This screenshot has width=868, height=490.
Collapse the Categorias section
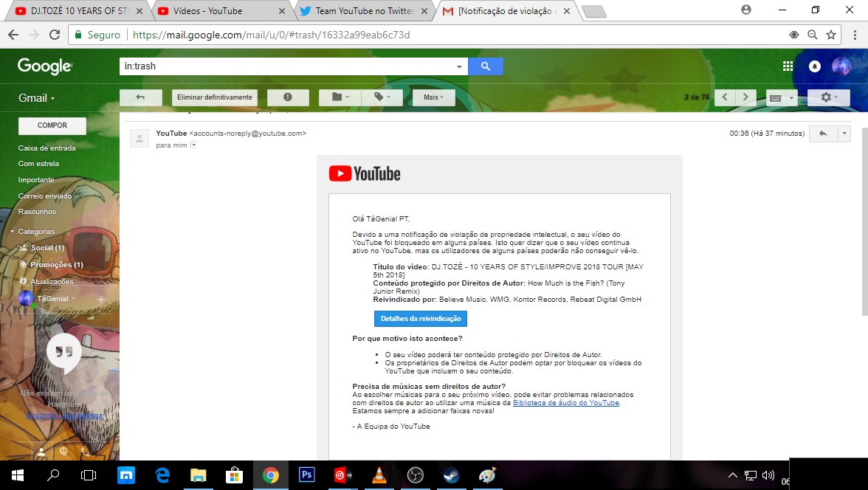coord(12,232)
